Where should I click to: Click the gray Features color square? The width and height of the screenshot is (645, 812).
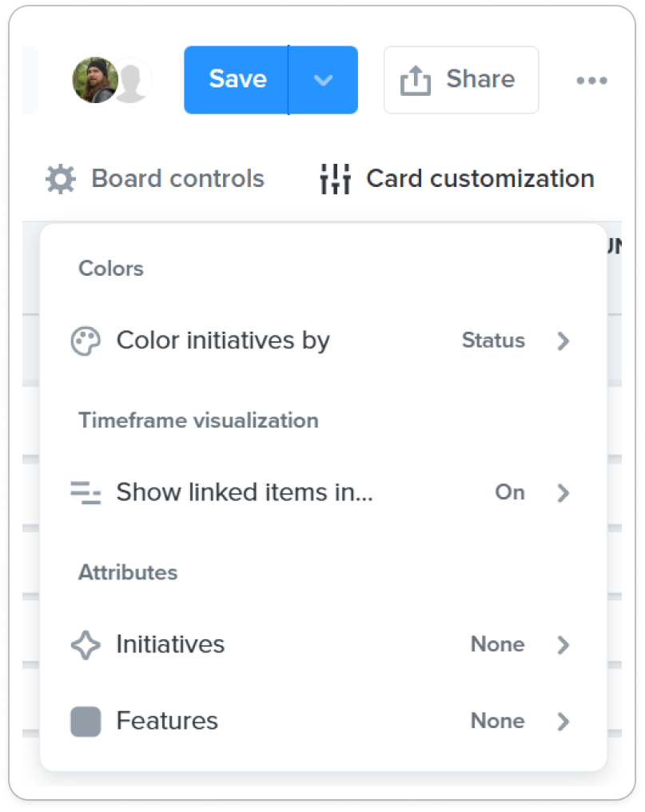(x=86, y=721)
